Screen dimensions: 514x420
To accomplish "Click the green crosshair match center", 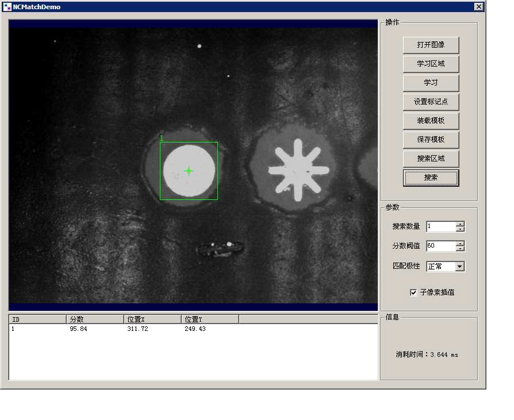I will tap(189, 171).
